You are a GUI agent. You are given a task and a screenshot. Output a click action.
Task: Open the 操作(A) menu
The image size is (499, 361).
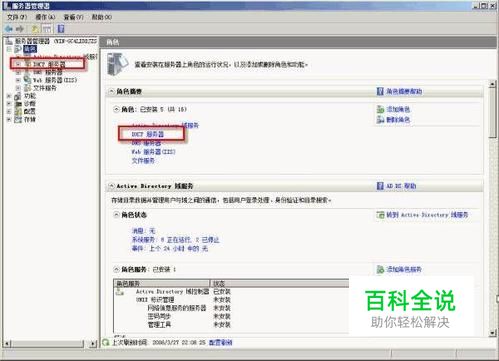click(x=45, y=17)
